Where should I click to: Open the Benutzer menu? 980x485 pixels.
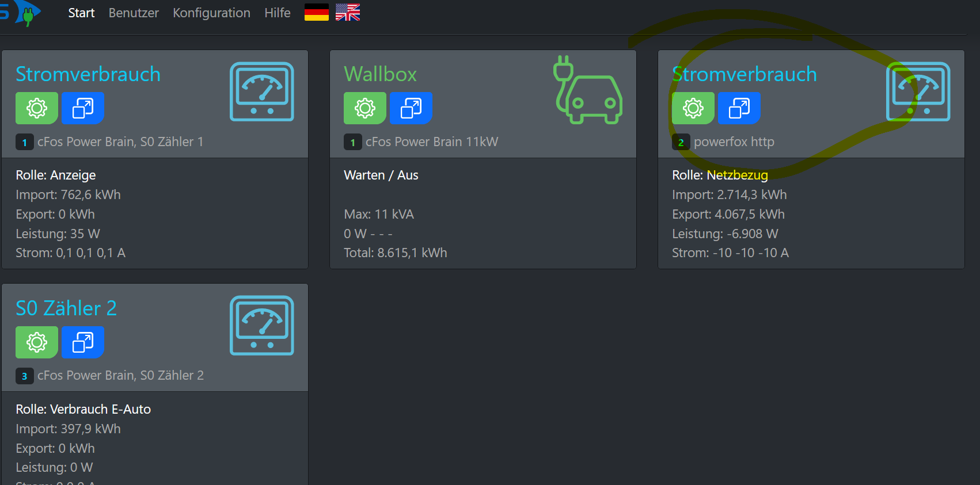click(x=134, y=13)
